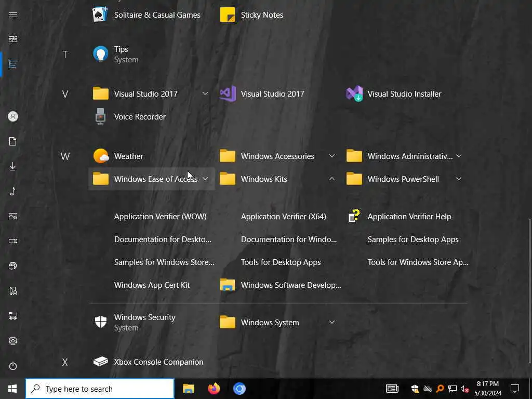Image resolution: width=532 pixels, height=399 pixels.
Task: Launch Windows App Cert Kit
Action: tap(151, 285)
